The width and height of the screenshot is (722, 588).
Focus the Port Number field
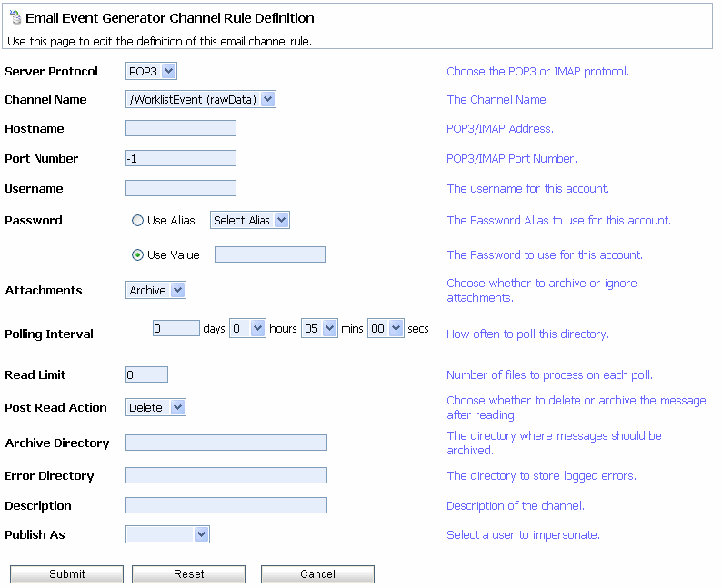[x=181, y=158]
